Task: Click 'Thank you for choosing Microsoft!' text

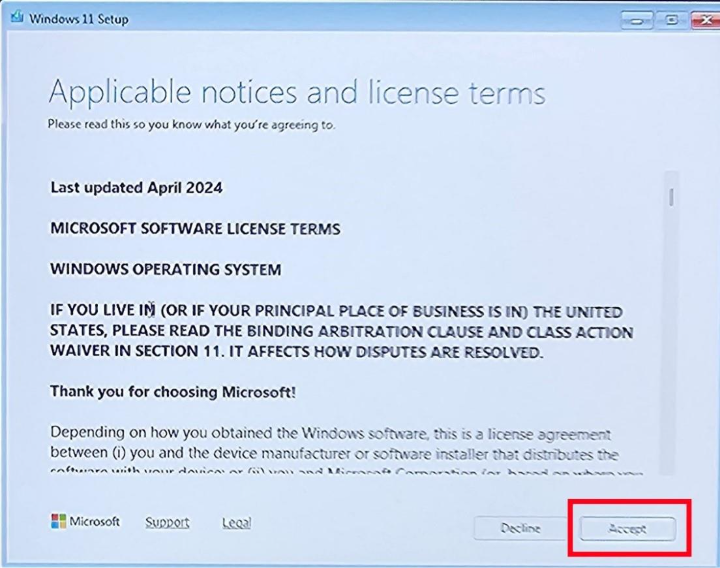Action: (172, 392)
